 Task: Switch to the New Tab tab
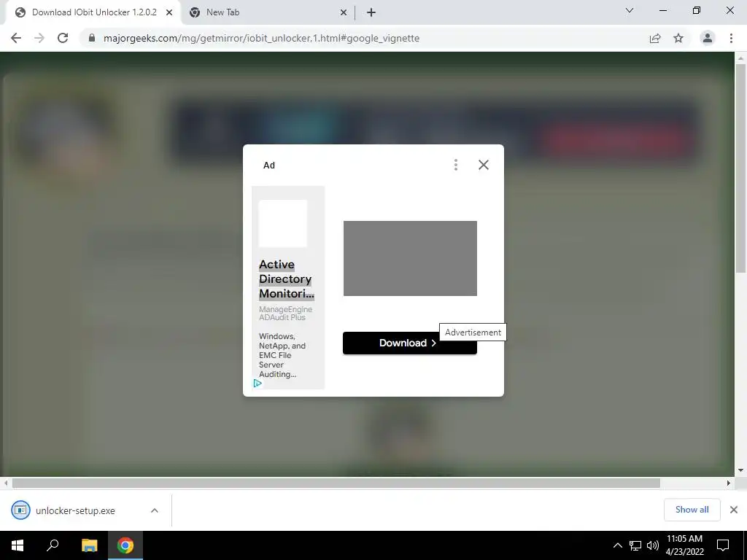click(x=269, y=12)
